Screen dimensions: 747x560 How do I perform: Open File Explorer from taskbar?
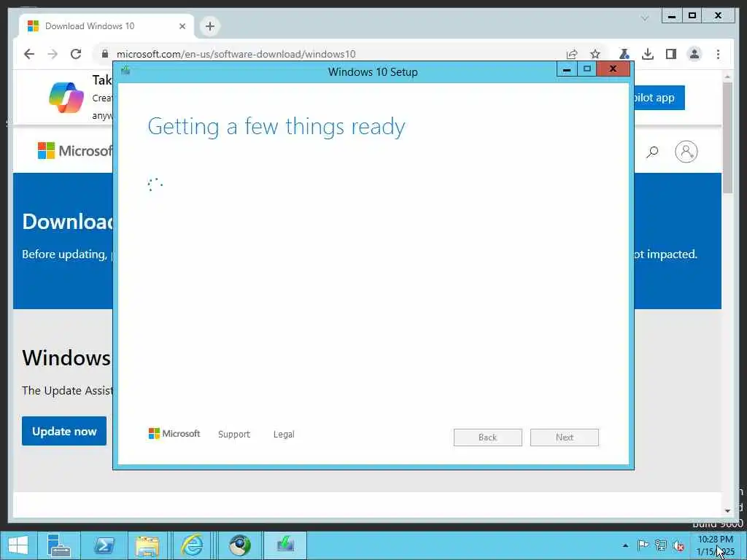point(147,545)
